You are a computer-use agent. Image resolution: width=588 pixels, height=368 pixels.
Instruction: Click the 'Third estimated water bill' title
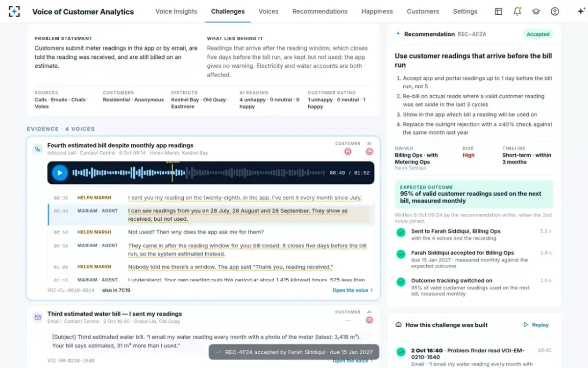click(115, 314)
